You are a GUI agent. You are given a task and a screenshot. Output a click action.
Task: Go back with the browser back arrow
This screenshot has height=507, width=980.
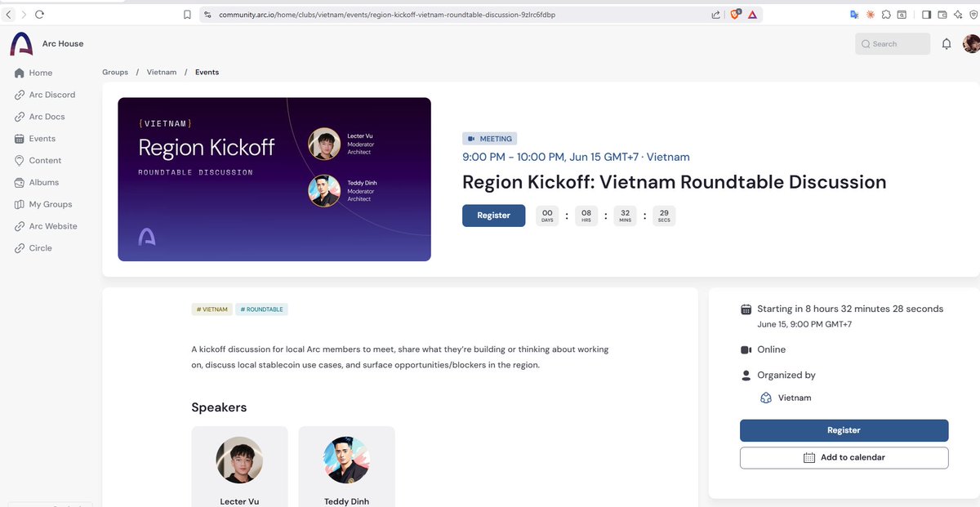(9, 15)
